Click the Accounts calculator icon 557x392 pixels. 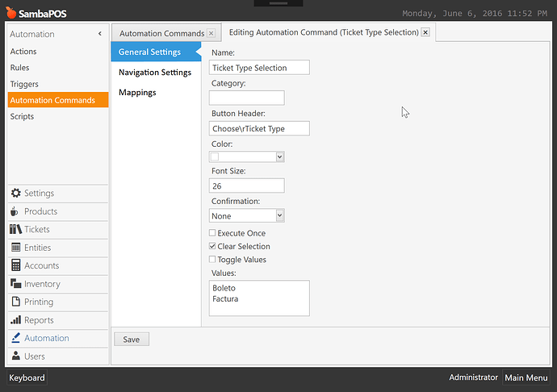click(x=15, y=265)
